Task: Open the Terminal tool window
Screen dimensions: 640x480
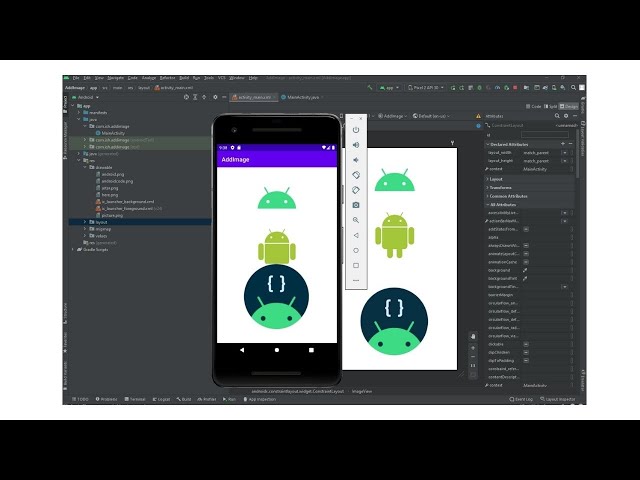Action: tap(135, 399)
